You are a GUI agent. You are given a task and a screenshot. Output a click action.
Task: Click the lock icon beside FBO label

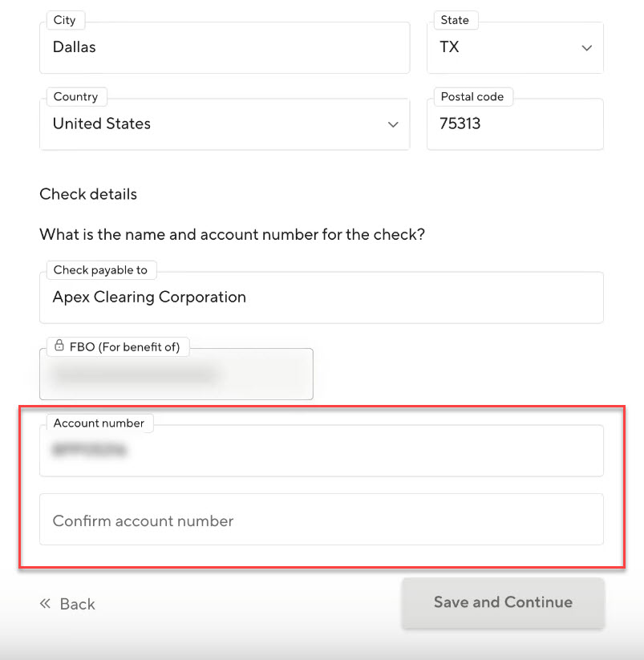pyautogui.click(x=59, y=346)
